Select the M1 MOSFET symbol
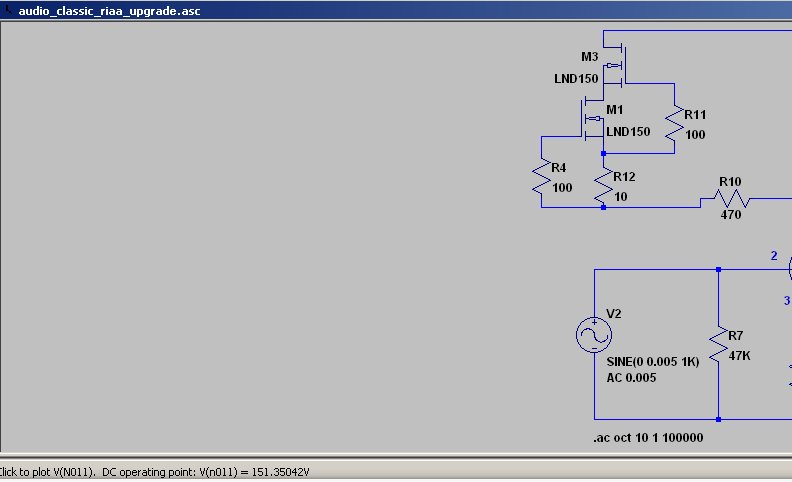This screenshot has width=792, height=482. point(593,119)
